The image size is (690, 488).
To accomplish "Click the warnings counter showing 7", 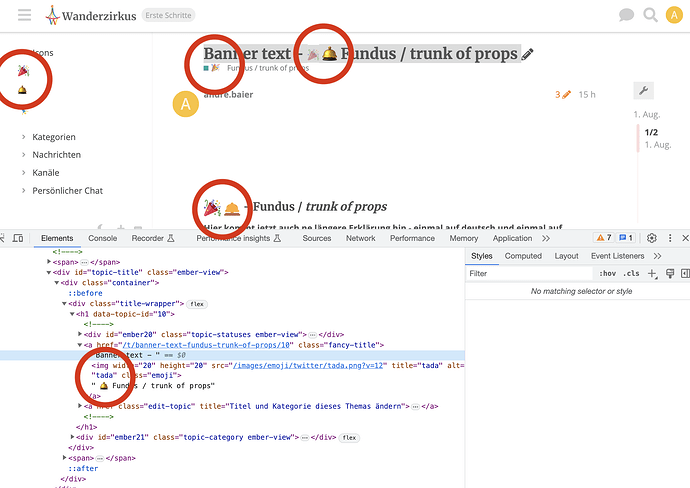I will 603,238.
